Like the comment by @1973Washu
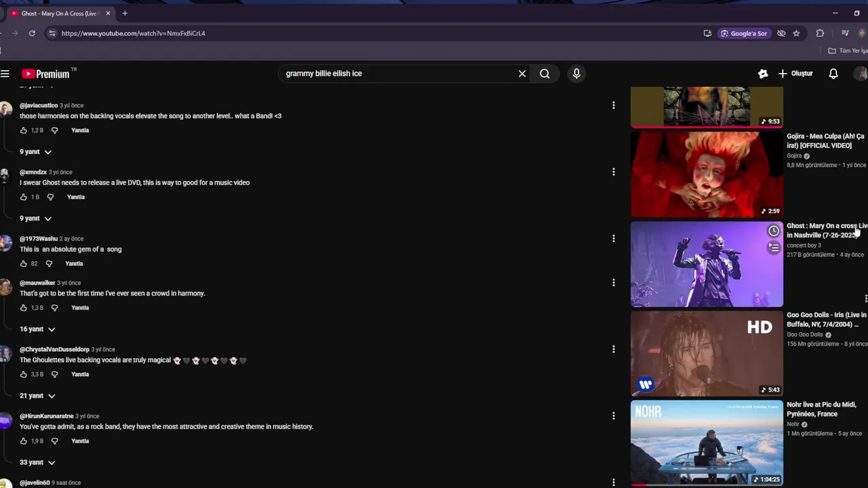This screenshot has height=488, width=868. 24,264
